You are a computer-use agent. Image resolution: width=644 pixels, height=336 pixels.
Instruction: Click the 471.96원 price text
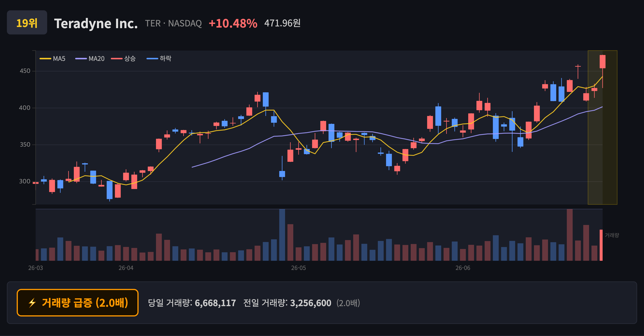click(x=282, y=23)
